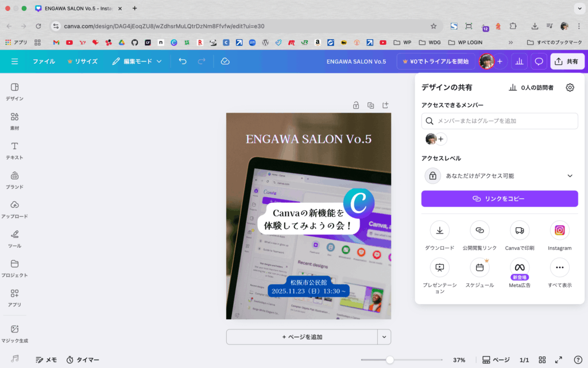Image resolution: width=588 pixels, height=368 pixels.
Task: Open the analytics bar chart icon
Action: (519, 61)
